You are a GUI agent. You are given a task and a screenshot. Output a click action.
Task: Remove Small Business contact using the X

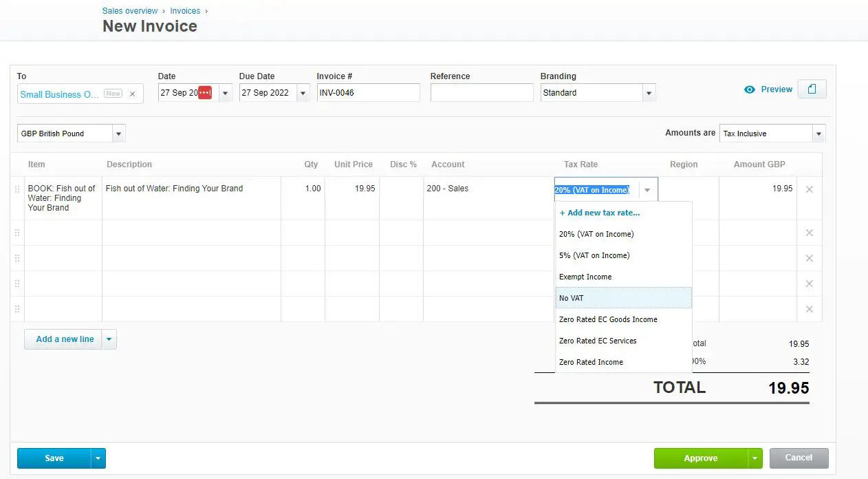[x=132, y=93]
